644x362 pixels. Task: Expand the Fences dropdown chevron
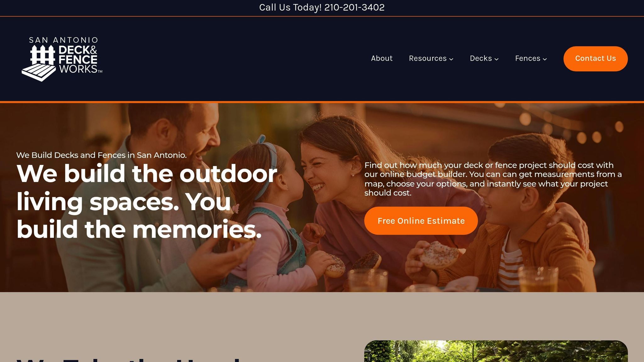[545, 59]
